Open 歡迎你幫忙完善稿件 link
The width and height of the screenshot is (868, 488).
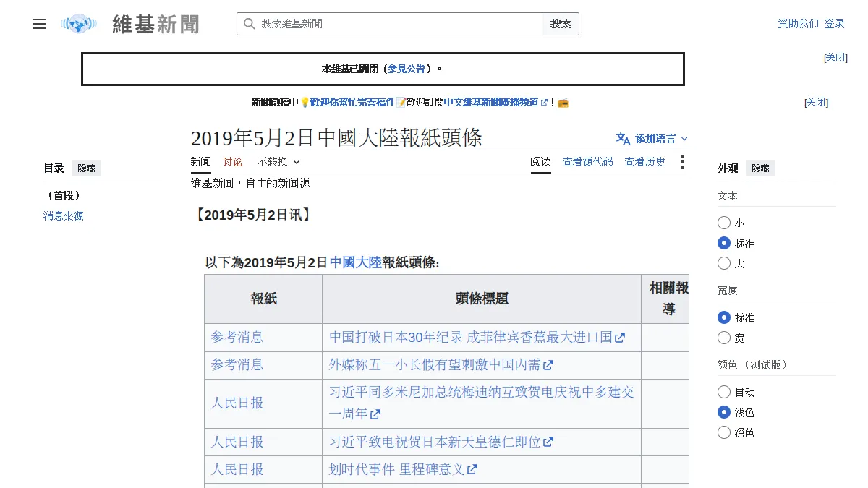point(352,103)
